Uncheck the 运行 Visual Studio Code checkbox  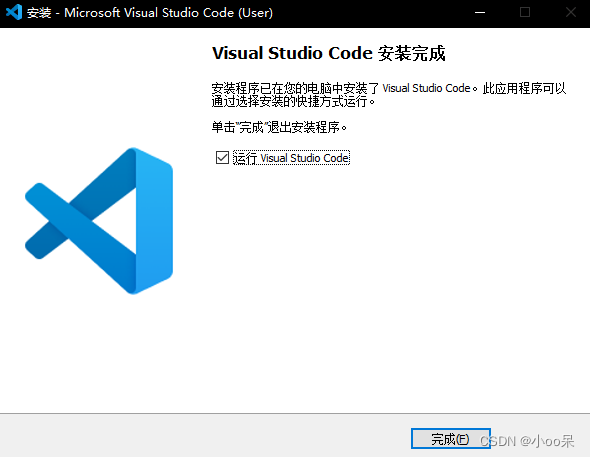point(222,158)
